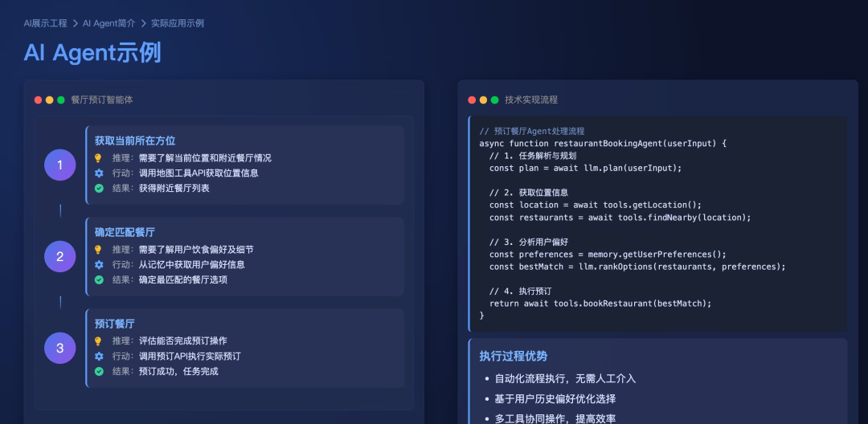Go to the AI Agent简介 breadcrumb
The height and width of the screenshot is (424, 868).
(x=108, y=23)
